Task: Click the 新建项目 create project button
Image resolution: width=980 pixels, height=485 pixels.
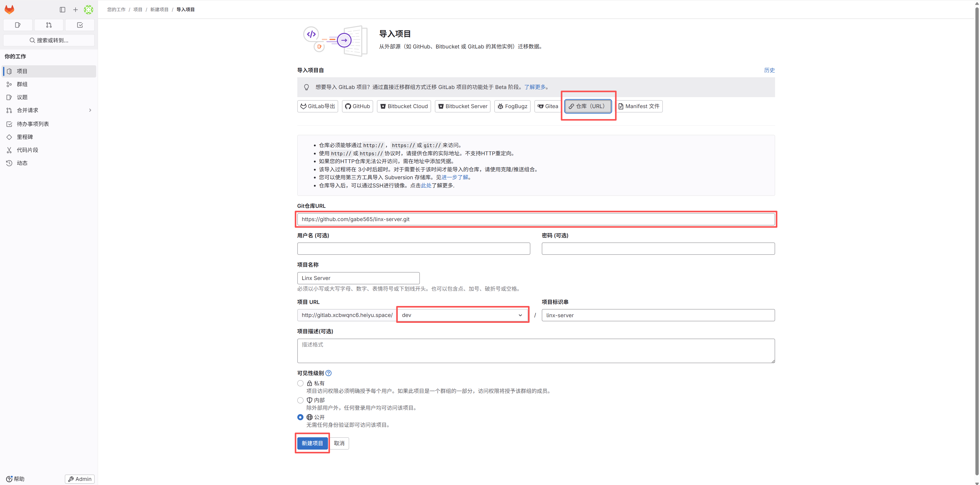Action: 312,443
